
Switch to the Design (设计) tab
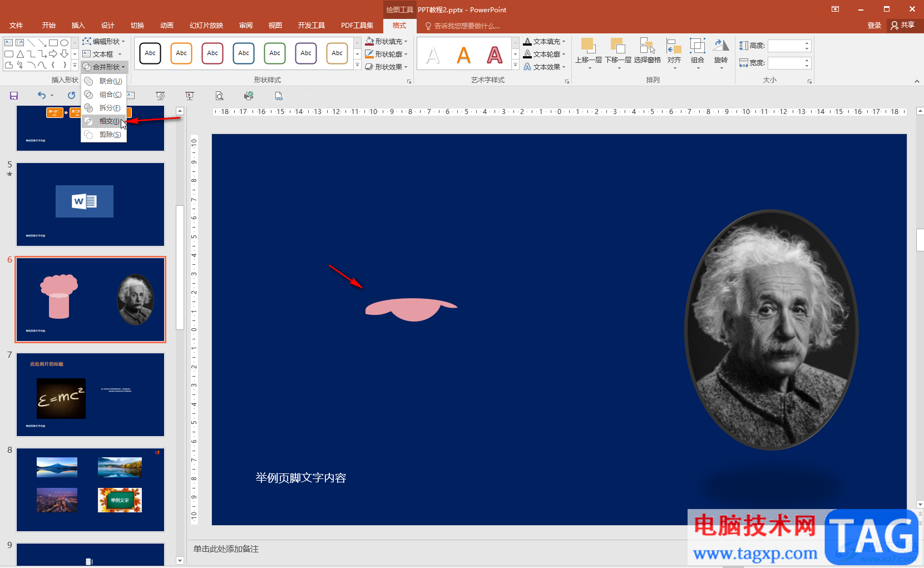click(x=107, y=26)
